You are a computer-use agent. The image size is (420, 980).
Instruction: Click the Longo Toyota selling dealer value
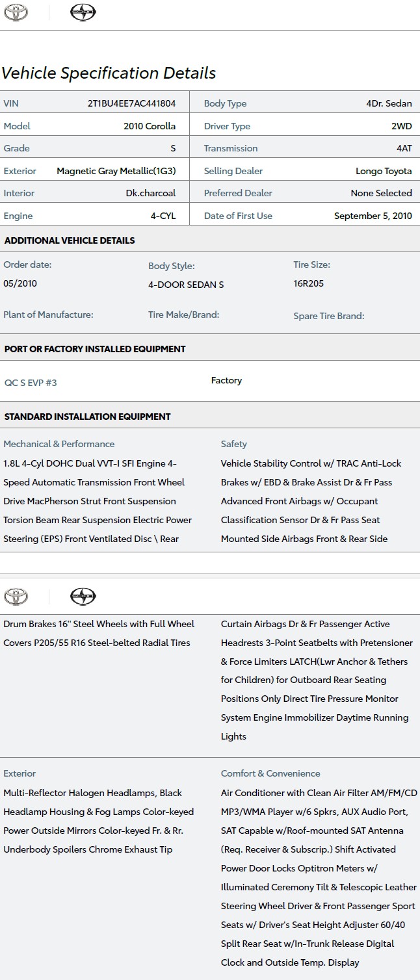pos(384,171)
